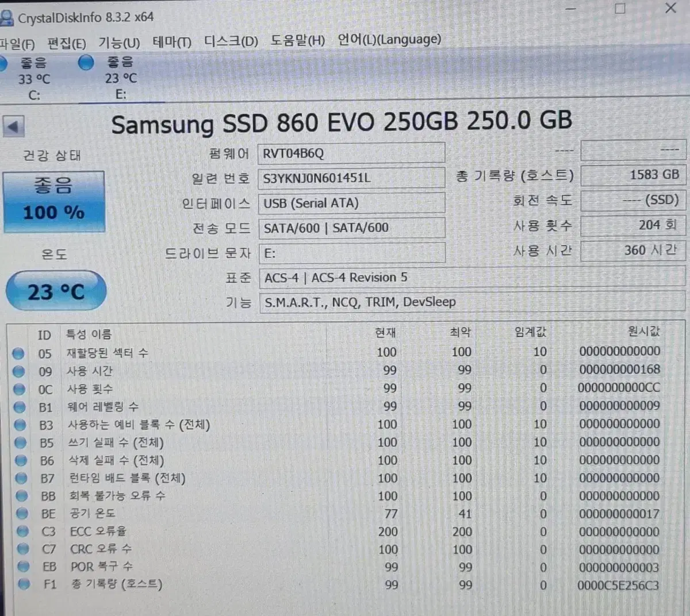Open the 편집(E) menu

pyautogui.click(x=66, y=43)
